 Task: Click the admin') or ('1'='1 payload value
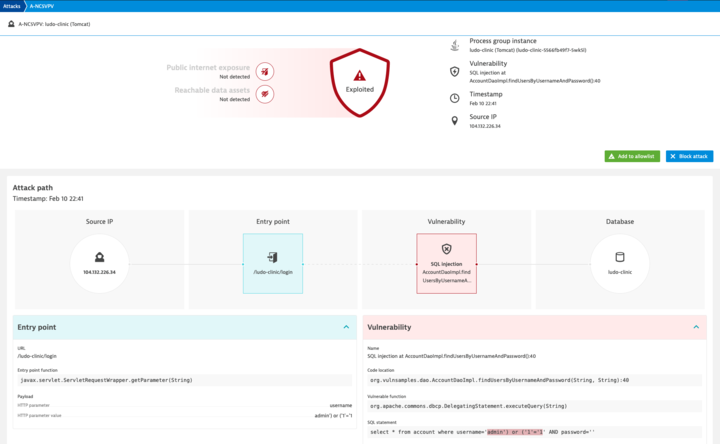coord(333,416)
